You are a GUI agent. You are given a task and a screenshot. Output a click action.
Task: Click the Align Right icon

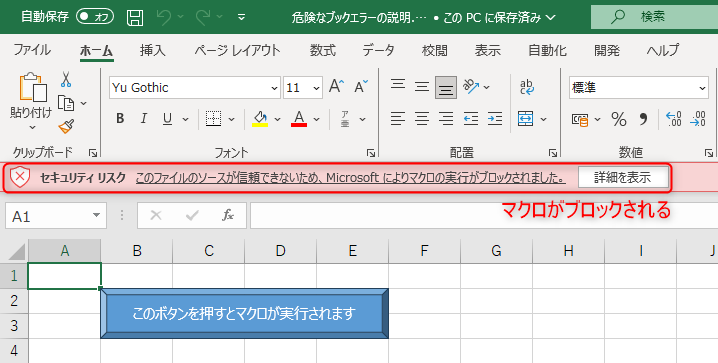tap(446, 119)
